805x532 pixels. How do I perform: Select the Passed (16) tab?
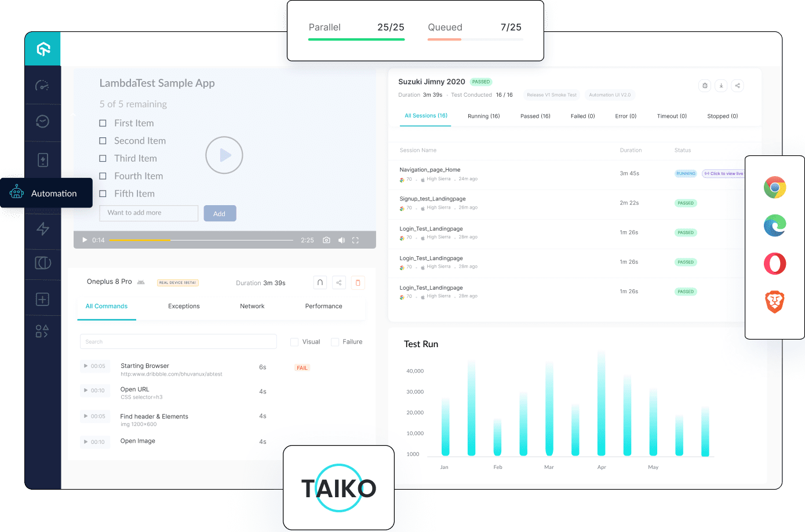tap(535, 116)
